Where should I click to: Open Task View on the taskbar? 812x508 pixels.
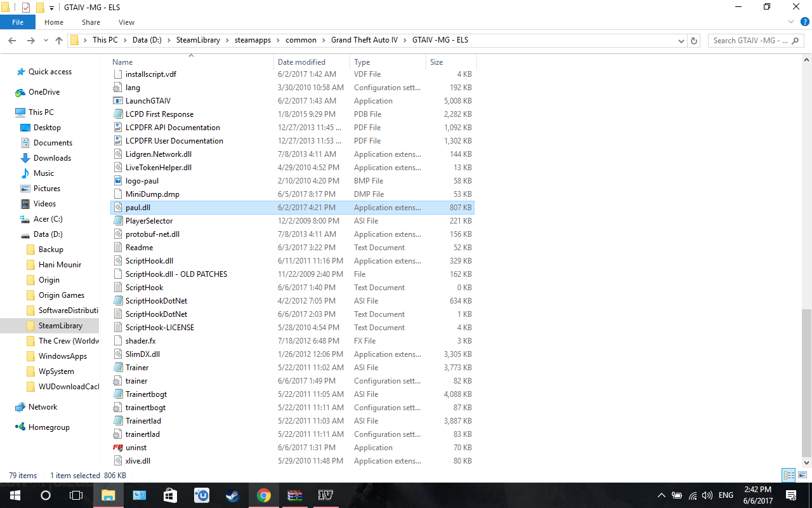76,495
